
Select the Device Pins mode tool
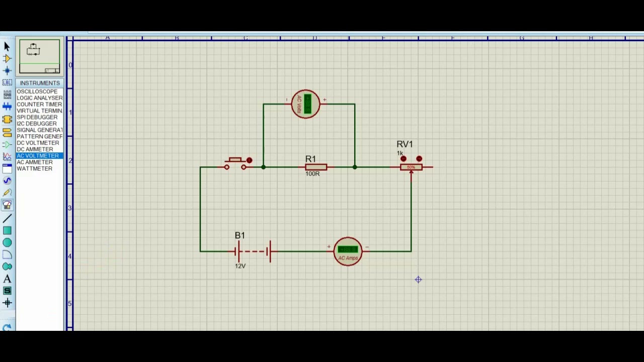coord(7,144)
